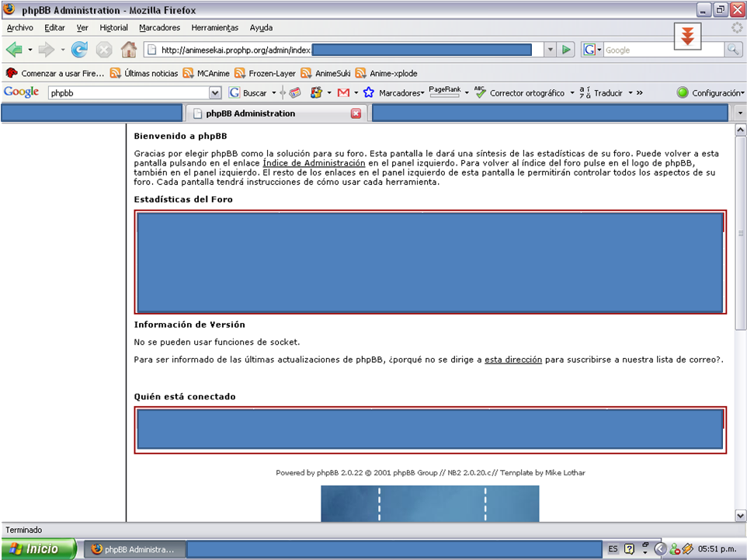Click Corrector ortográfico spell check icon

point(480,92)
